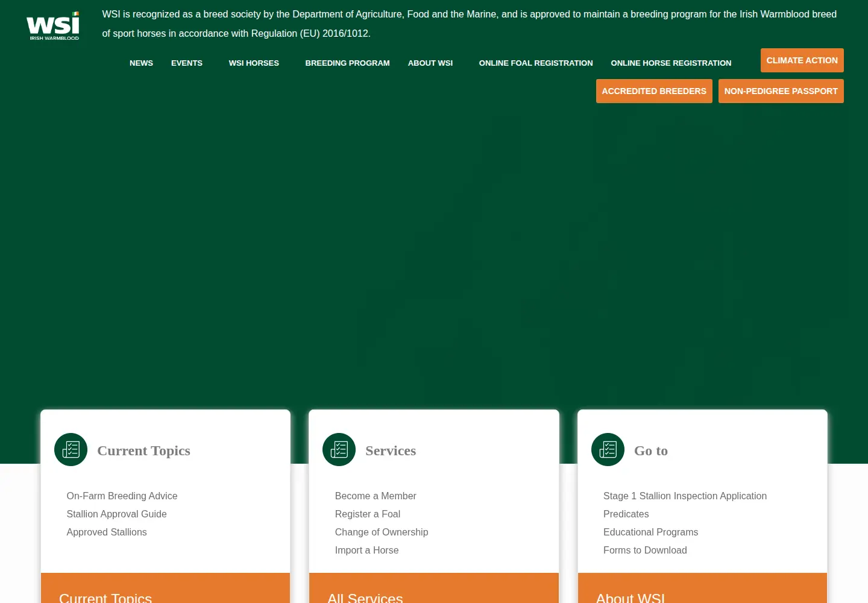Open the About WSI menu
This screenshot has width=868, height=603.
coord(430,63)
